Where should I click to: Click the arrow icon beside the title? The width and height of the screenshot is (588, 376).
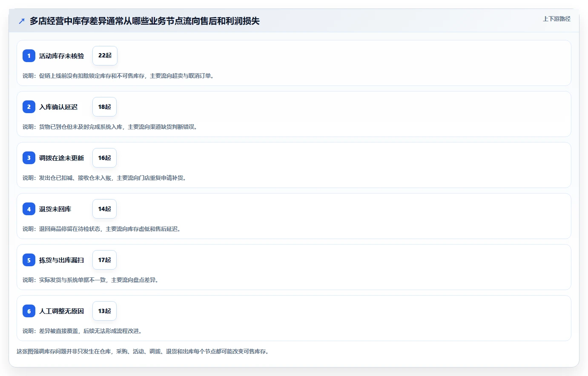pos(22,21)
